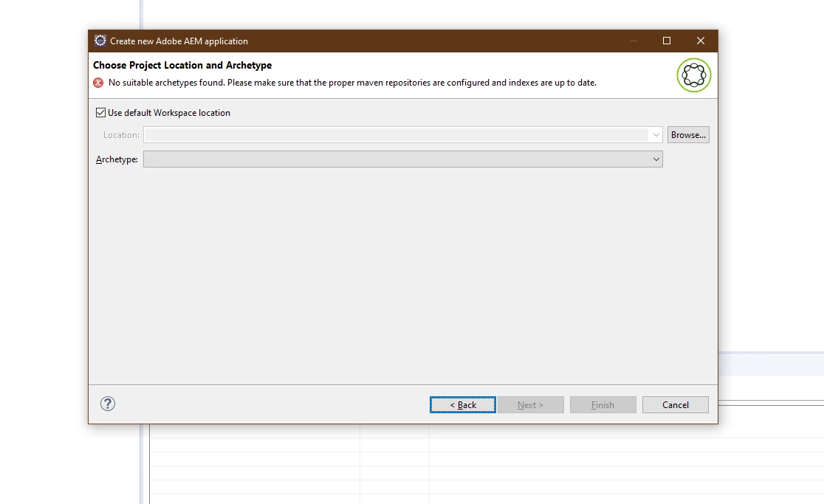
Task: Click the AEM logo in the wizard banner
Action: [x=693, y=75]
